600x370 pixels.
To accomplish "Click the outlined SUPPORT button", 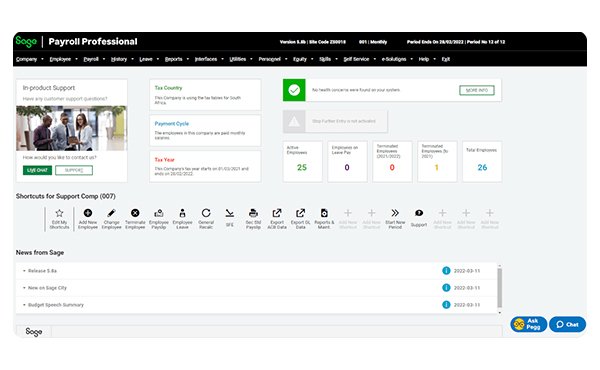I will (x=74, y=170).
